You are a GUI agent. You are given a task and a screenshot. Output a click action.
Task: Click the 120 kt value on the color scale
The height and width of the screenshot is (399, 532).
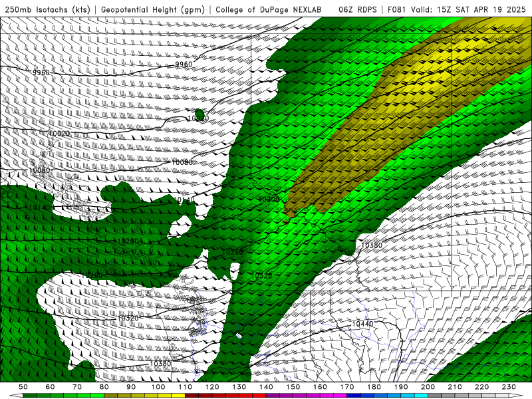212,387
